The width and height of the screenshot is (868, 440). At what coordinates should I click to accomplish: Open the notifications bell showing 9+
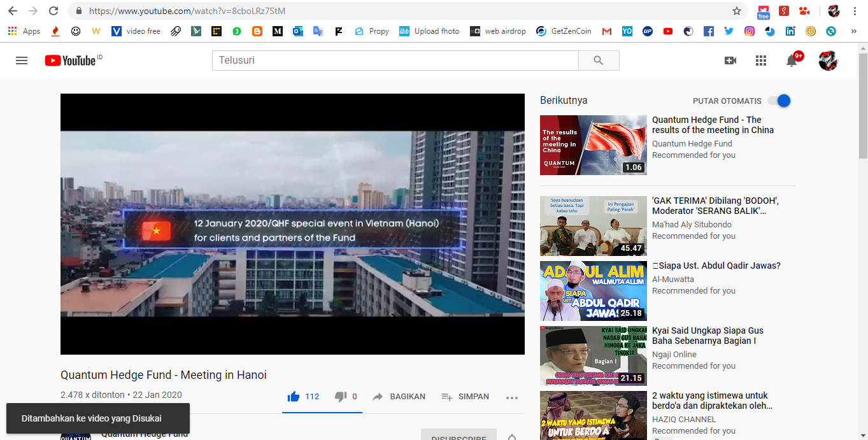coord(792,60)
